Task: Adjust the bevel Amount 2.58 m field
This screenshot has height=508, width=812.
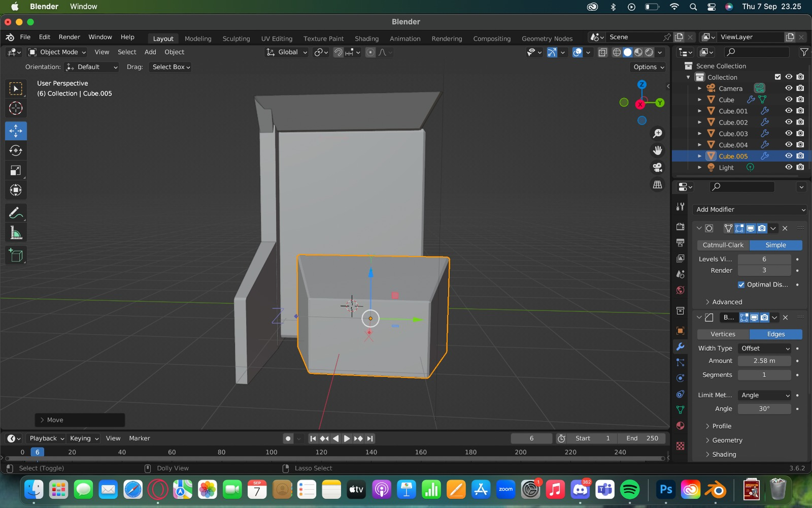Action: point(764,361)
